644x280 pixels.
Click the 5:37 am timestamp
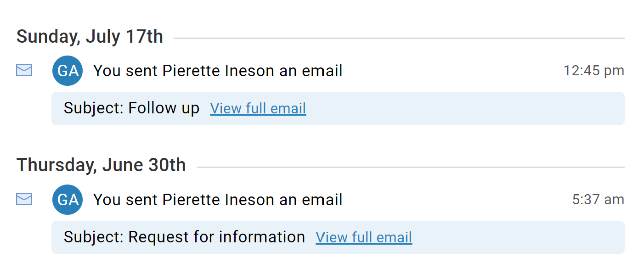[x=598, y=200]
